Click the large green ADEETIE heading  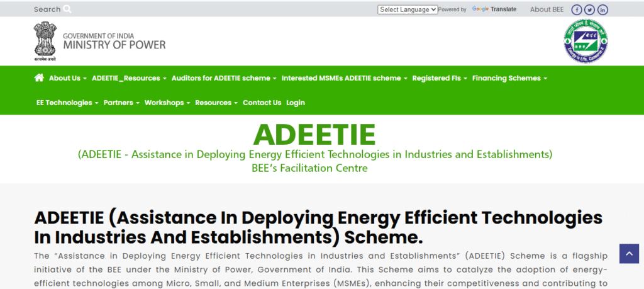(x=314, y=135)
